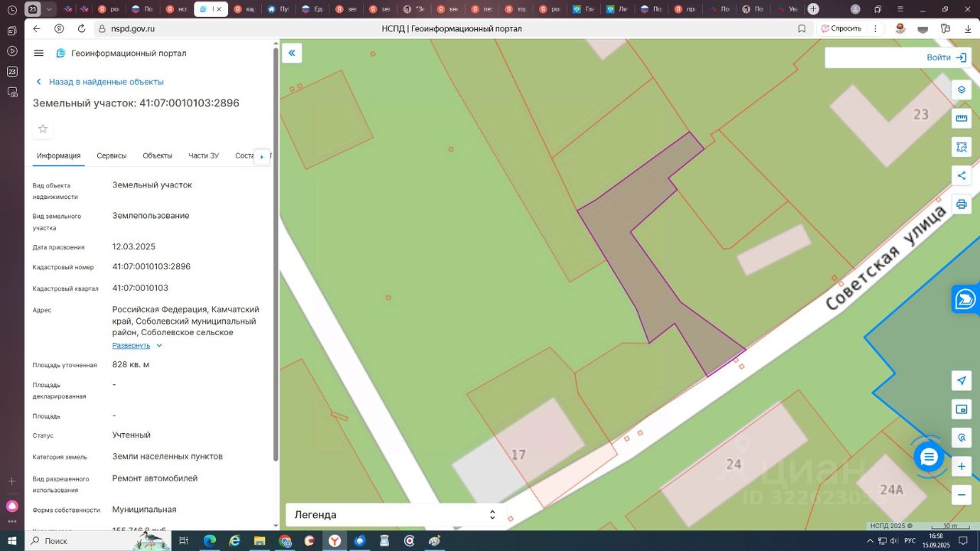Viewport: 980px width, 551px height.
Task: Click building number 23 on the map
Action: point(920,114)
